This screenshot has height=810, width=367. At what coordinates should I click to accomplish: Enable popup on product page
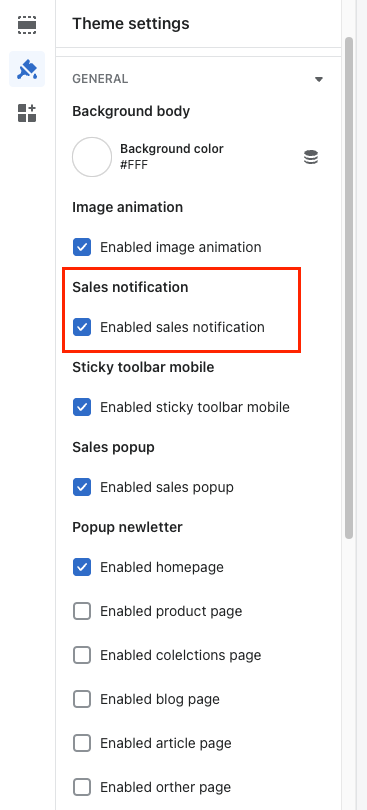tap(82, 611)
